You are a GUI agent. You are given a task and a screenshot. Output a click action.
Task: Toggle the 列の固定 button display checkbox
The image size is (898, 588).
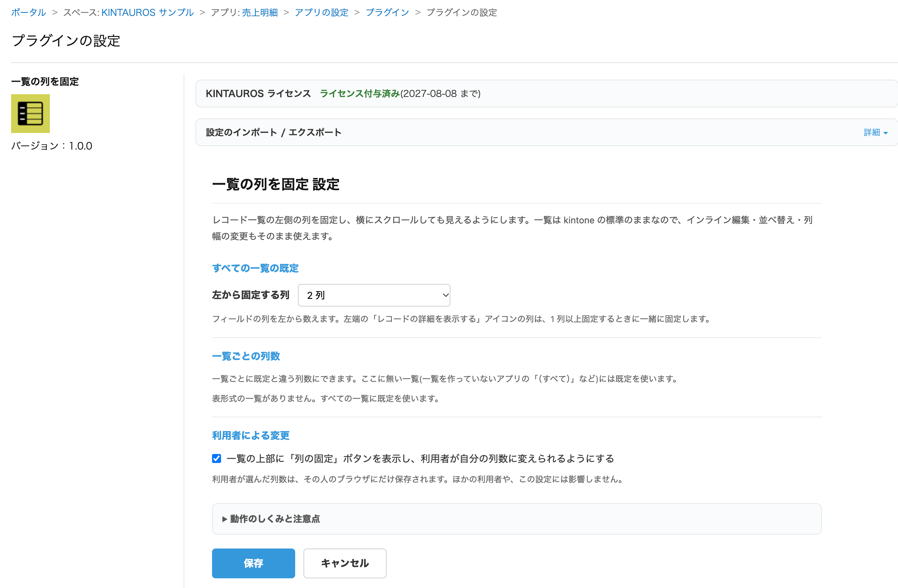point(217,458)
